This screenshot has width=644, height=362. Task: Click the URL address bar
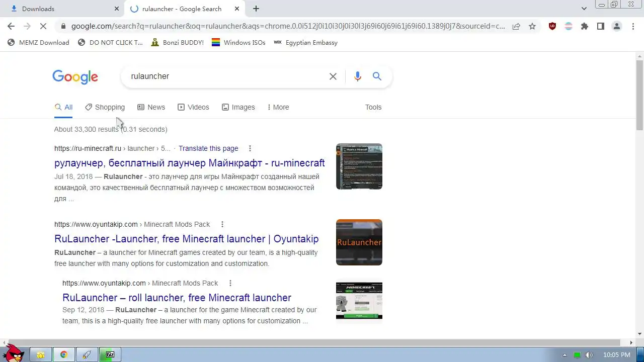click(288, 26)
